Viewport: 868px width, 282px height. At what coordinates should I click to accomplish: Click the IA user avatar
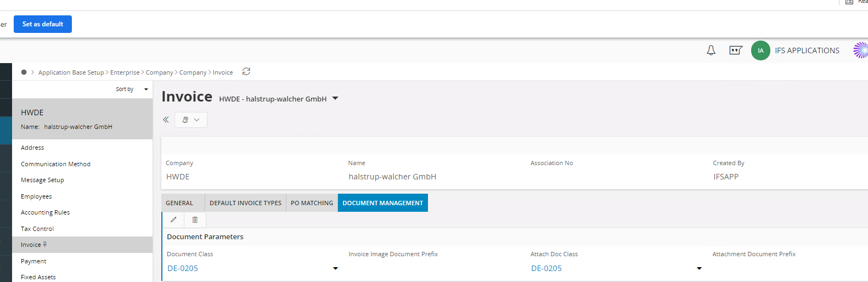(x=760, y=50)
